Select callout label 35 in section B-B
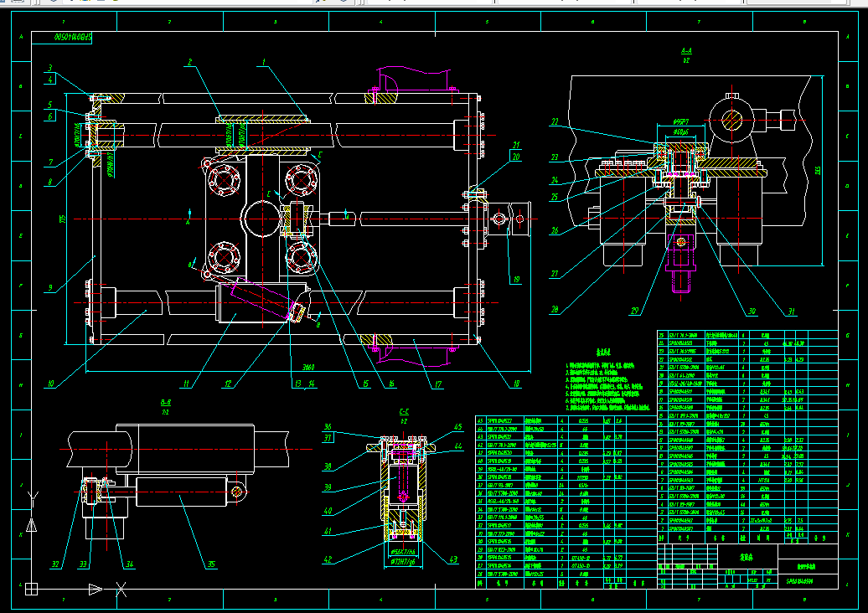The height and width of the screenshot is (613, 868). click(x=211, y=565)
